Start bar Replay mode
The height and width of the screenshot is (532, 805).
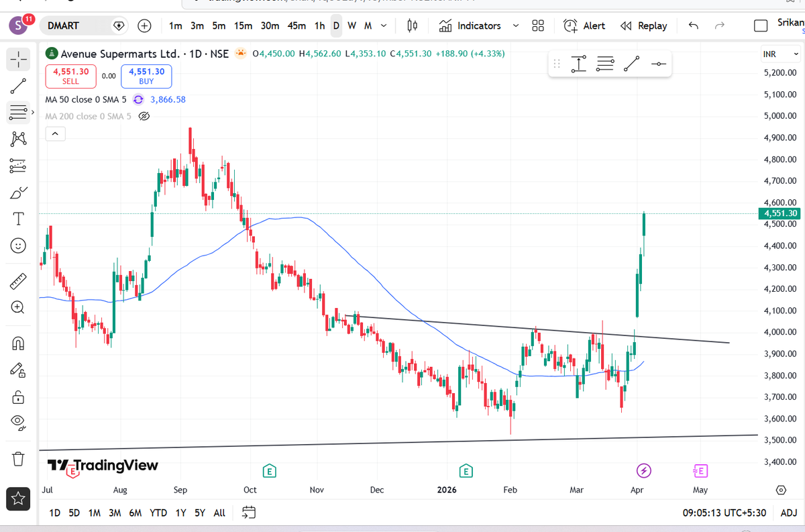[644, 25]
